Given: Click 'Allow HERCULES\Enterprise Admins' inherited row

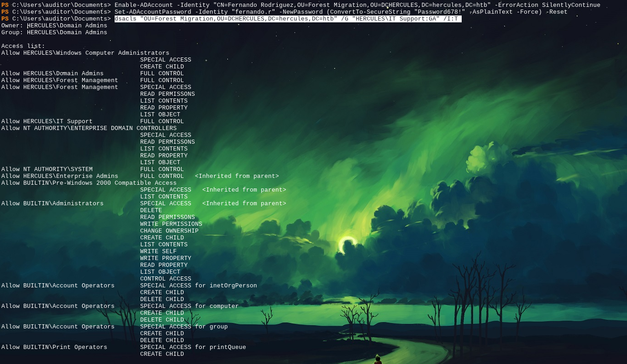Looking at the screenshot, I should click(x=140, y=176).
